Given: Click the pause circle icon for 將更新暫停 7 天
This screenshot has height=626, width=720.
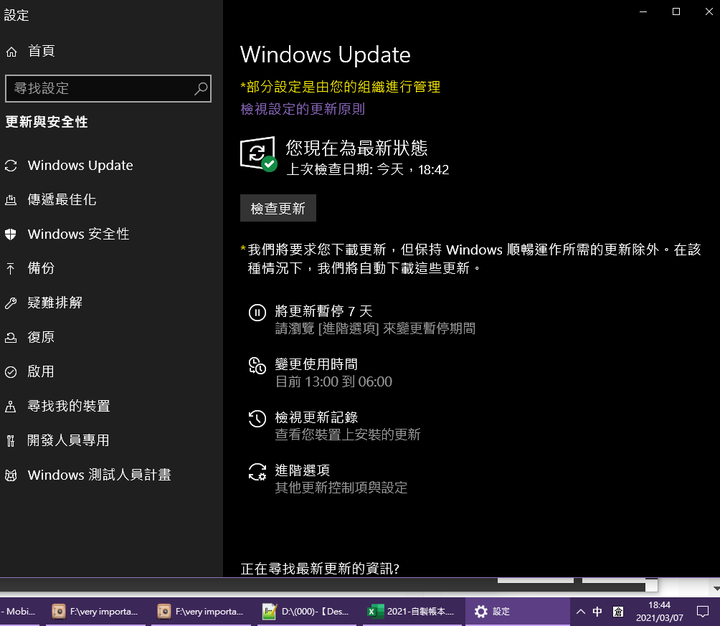Looking at the screenshot, I should (x=257, y=312).
